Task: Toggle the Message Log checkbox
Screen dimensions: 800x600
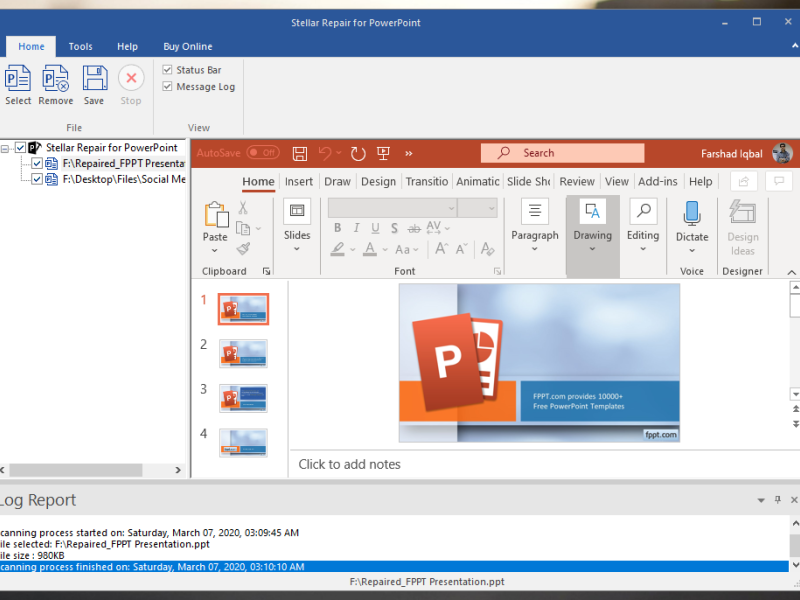Action: click(x=167, y=86)
